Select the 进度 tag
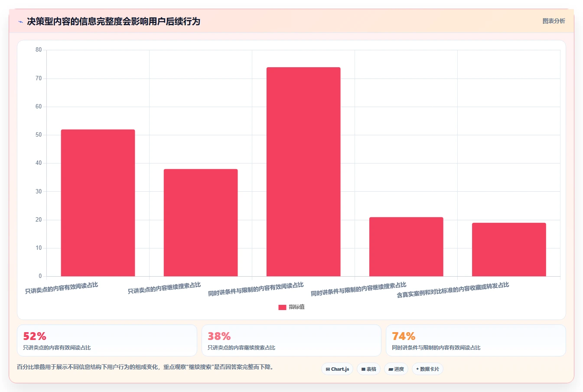The height and width of the screenshot is (392, 583). (x=396, y=369)
